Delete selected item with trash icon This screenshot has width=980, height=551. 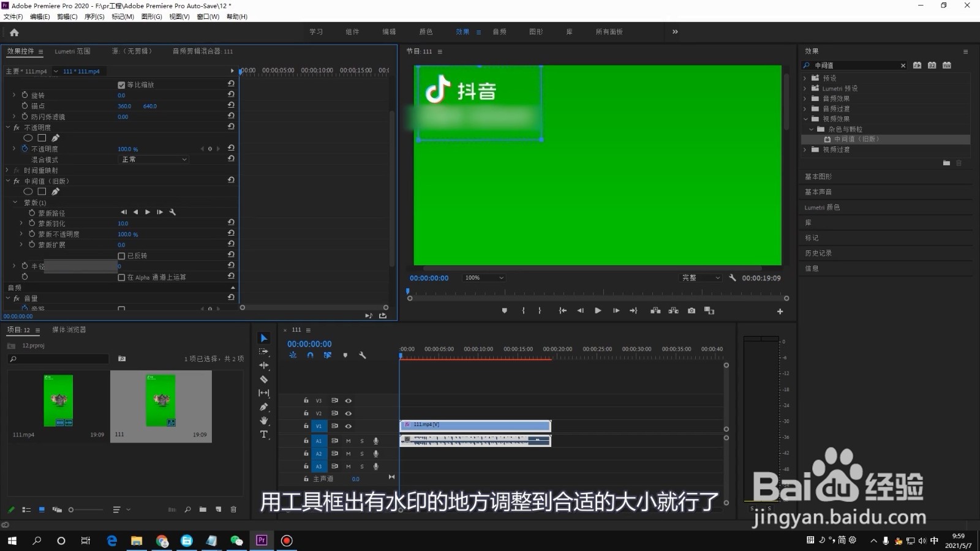pyautogui.click(x=233, y=509)
